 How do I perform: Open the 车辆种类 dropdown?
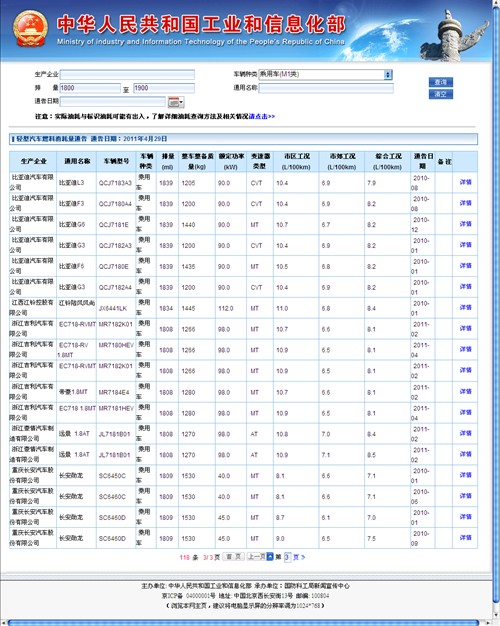point(325,75)
